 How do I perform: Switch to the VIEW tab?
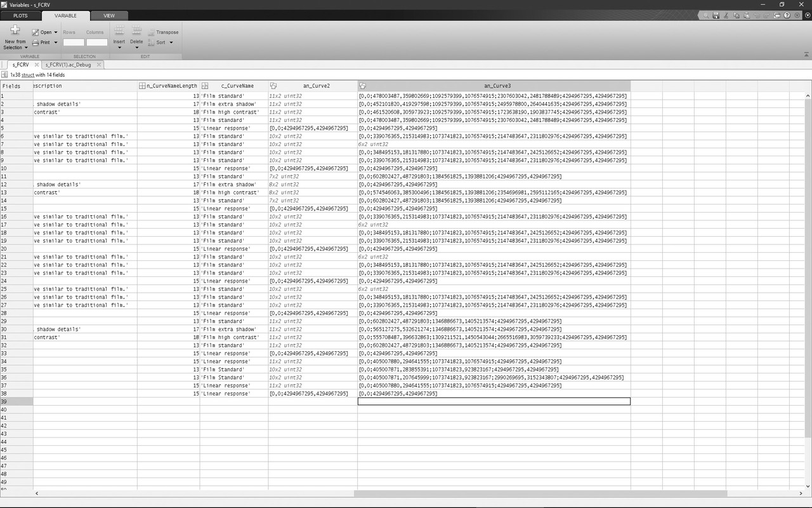(x=109, y=15)
